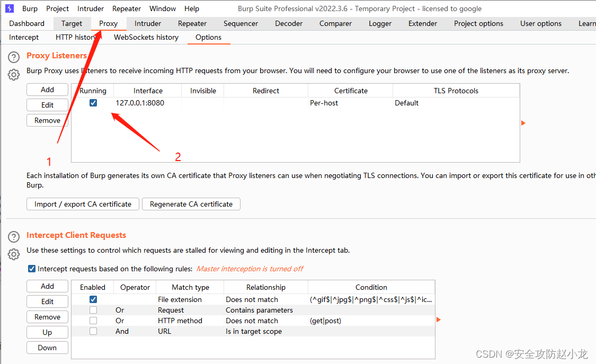Click the Interface column header
The image size is (596, 364).
pos(148,91)
